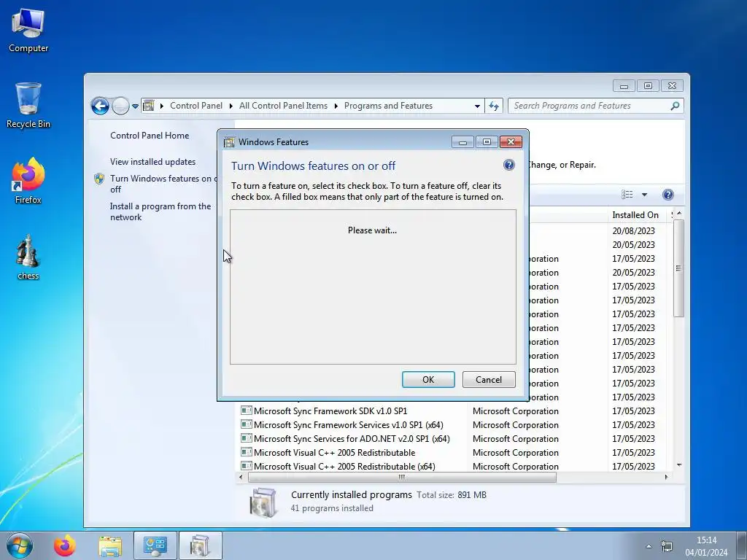Click the horizontal scrollbar thumb
The image size is (747, 560).
(402, 477)
